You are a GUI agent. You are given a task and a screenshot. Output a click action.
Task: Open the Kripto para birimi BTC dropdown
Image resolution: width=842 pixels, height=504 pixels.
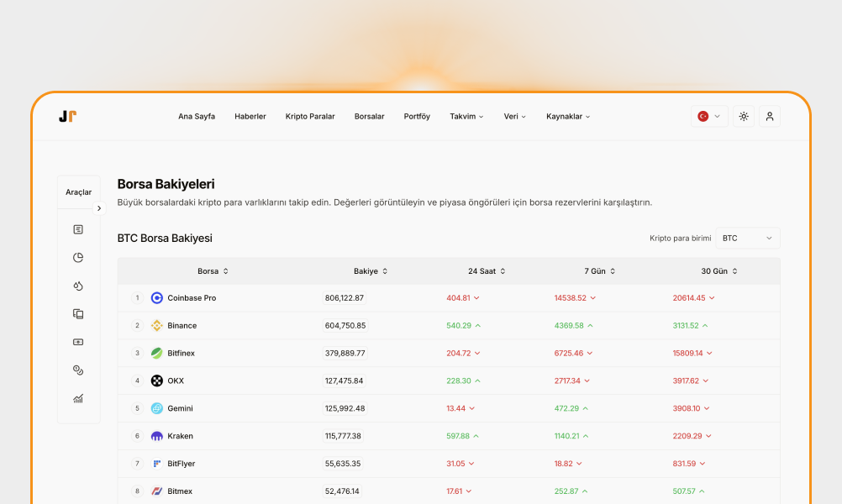click(746, 238)
